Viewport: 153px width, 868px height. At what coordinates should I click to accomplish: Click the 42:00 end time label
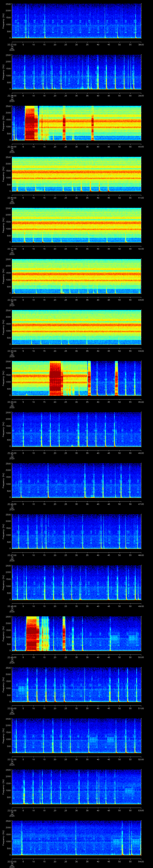click(141, 249)
